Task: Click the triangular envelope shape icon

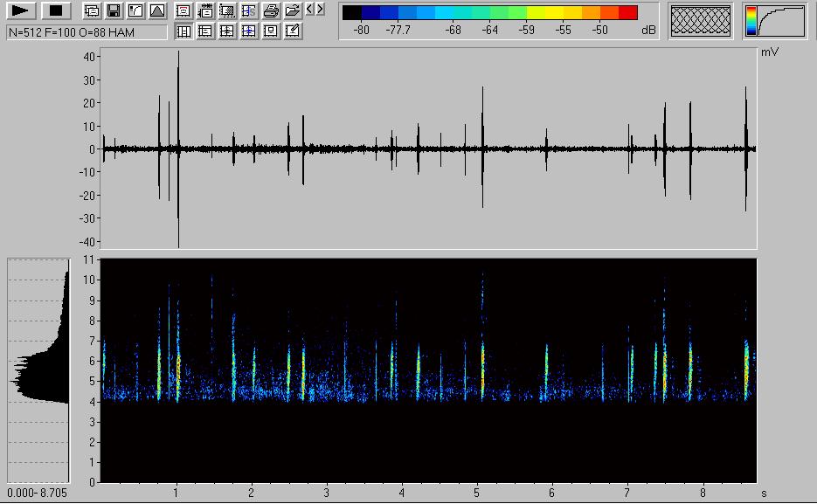Action: click(x=157, y=11)
